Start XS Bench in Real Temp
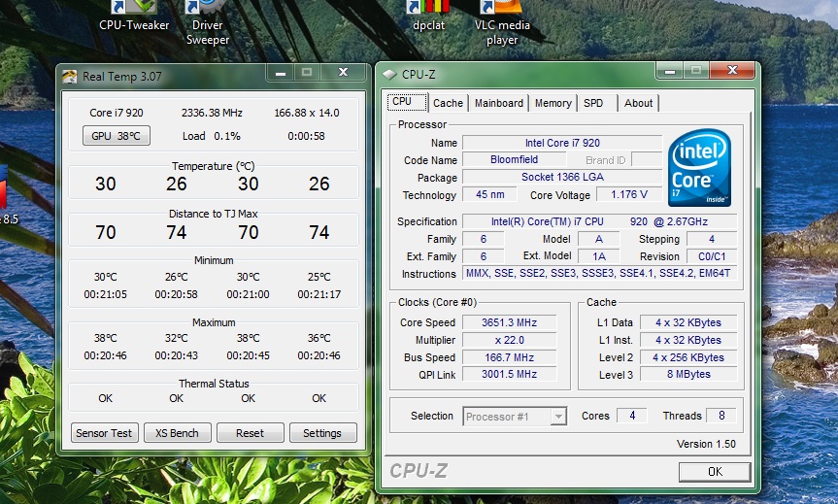This screenshot has width=838, height=504. [178, 433]
